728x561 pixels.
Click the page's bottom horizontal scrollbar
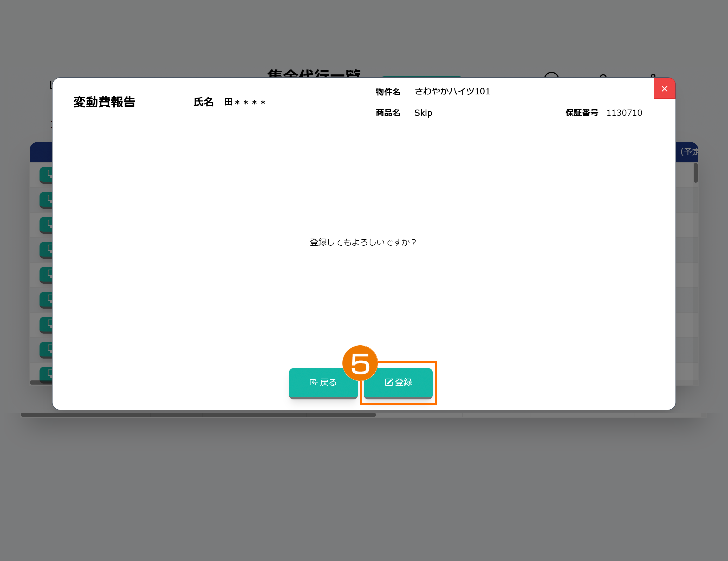(x=198, y=415)
